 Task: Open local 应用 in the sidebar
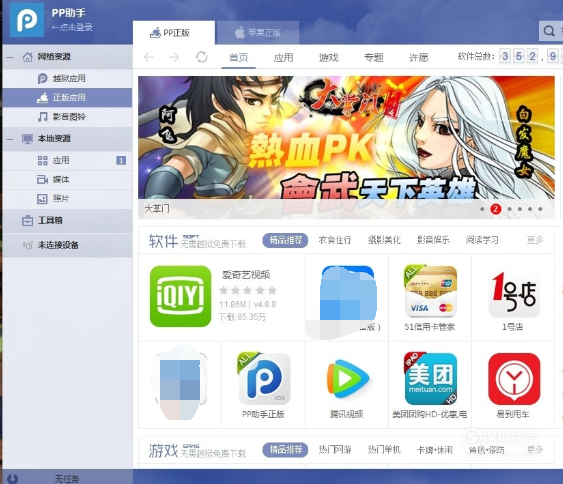pos(68,160)
